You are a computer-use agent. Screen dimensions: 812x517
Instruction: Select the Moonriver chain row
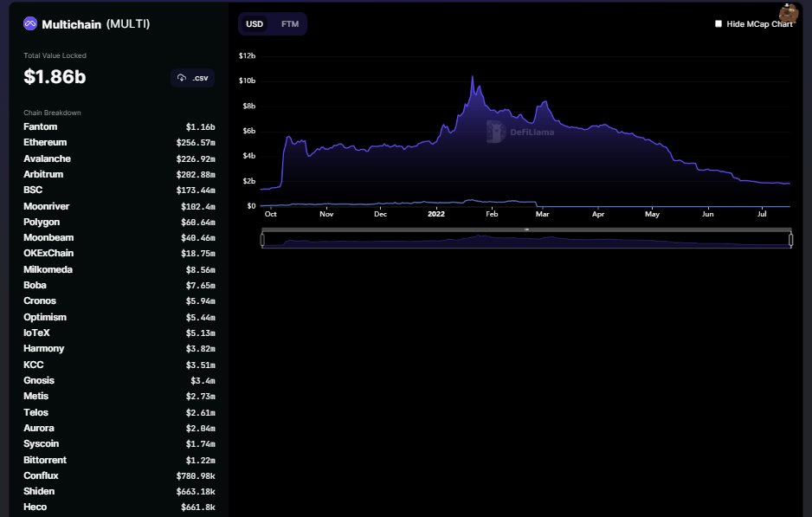(119, 206)
